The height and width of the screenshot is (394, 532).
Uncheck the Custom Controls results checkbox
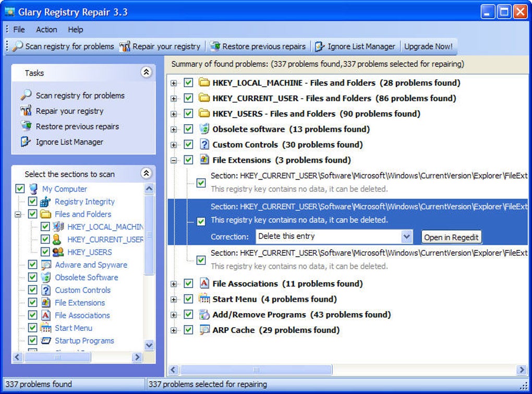point(188,144)
